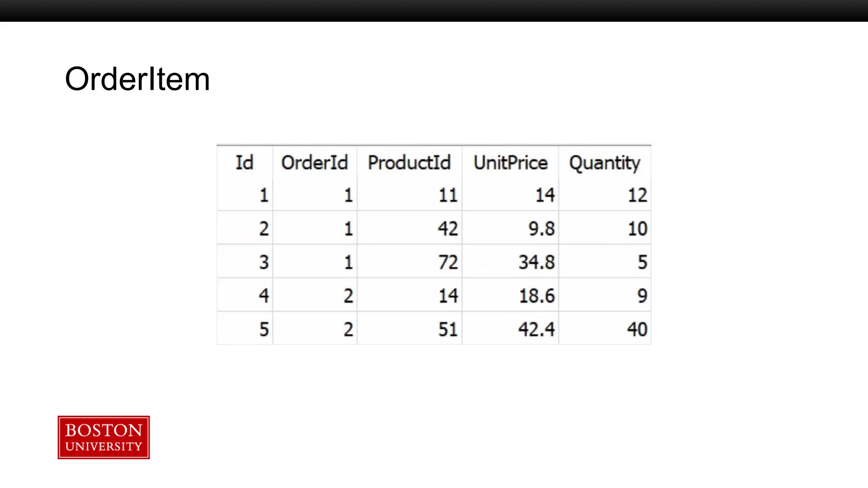This screenshot has width=868, height=488.
Task: Click ProductId cell with value 51
Action: (x=448, y=329)
